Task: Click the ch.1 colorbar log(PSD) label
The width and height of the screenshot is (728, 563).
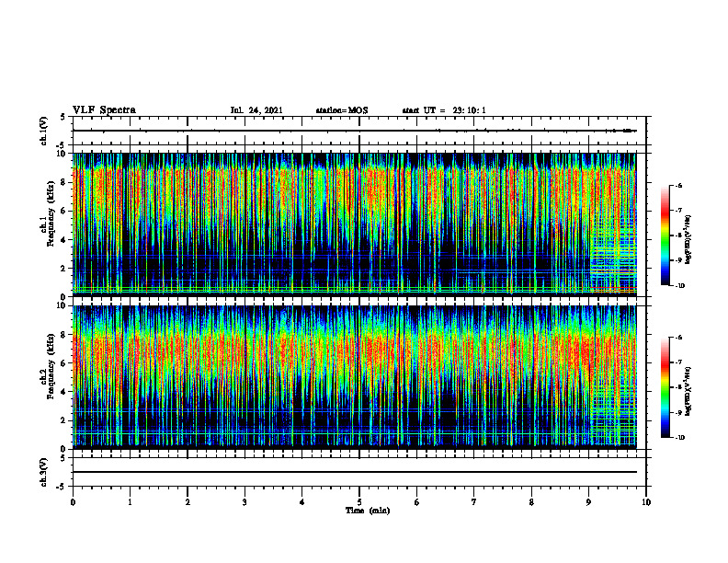Action: pyautogui.click(x=688, y=240)
